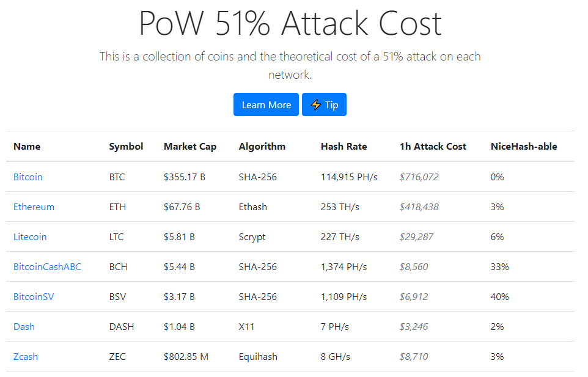Open the Bitcoin coin link

tap(28, 177)
